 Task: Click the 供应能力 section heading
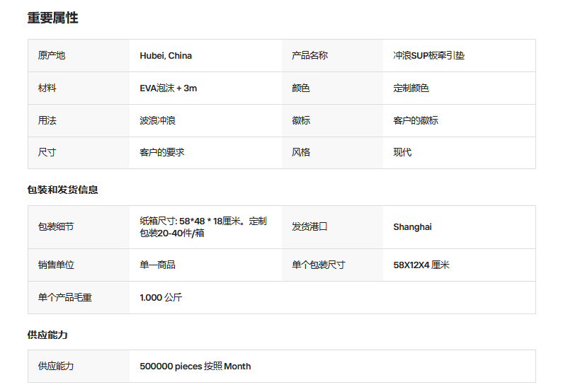coord(47,335)
